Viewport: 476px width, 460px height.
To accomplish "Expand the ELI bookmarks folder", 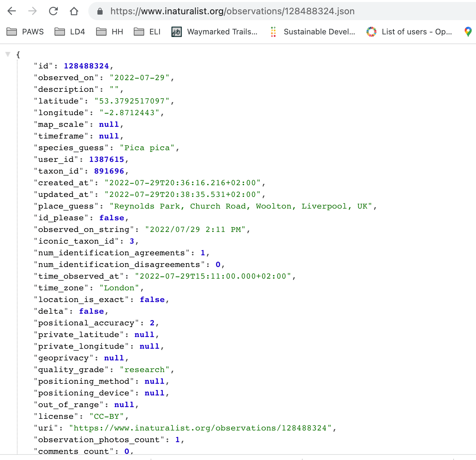I will pos(147,32).
